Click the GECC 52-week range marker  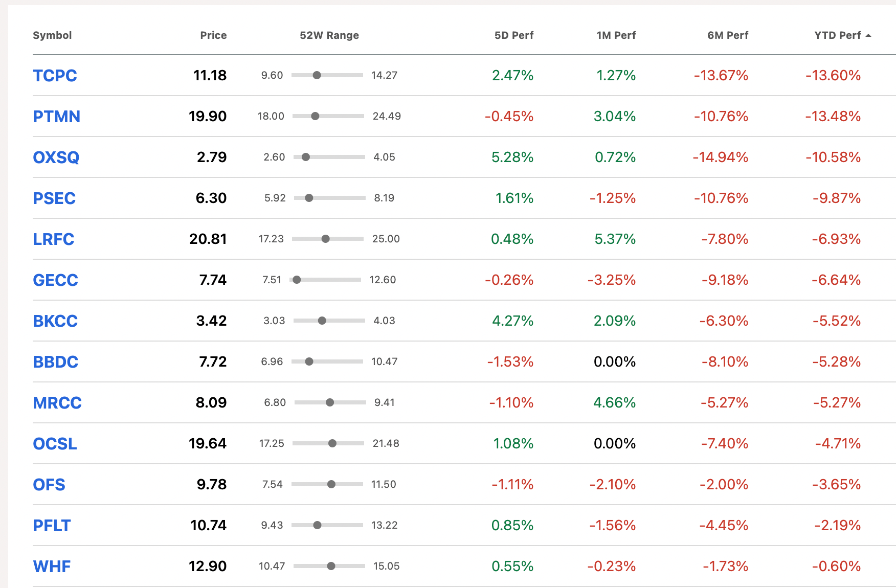297,280
